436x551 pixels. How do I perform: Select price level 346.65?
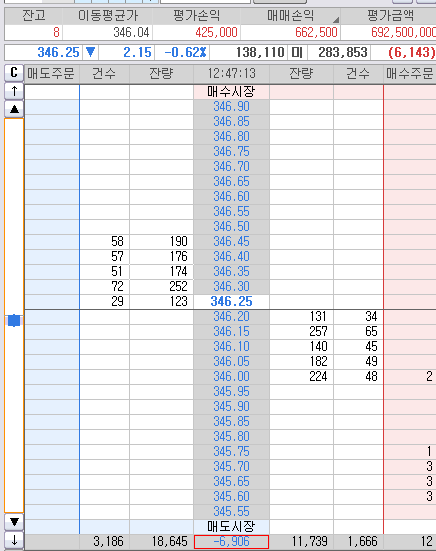click(x=231, y=182)
